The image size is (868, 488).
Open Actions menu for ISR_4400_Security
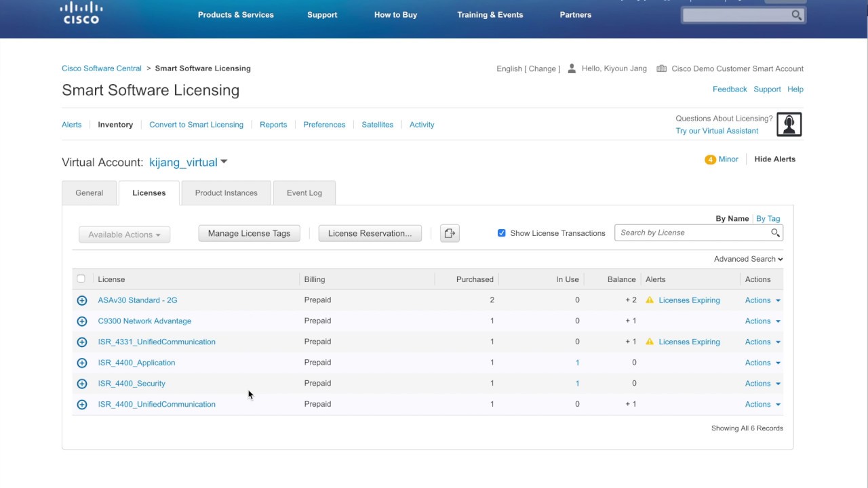[x=763, y=384]
